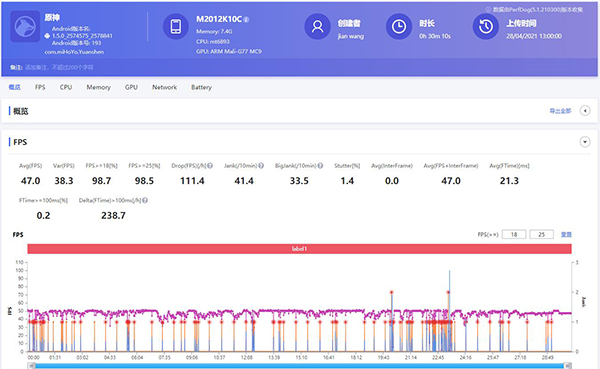This screenshot has height=369, width=600.
Task: Click the reset link beside FPS thresholds
Action: point(566,234)
